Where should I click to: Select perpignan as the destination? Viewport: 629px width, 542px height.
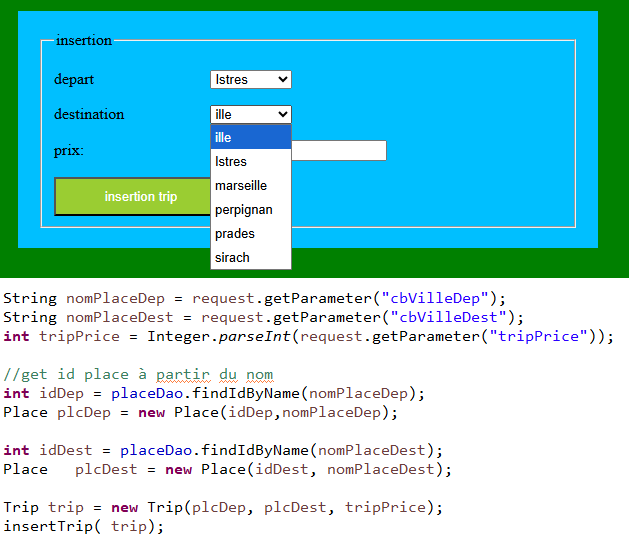pyautogui.click(x=250, y=209)
